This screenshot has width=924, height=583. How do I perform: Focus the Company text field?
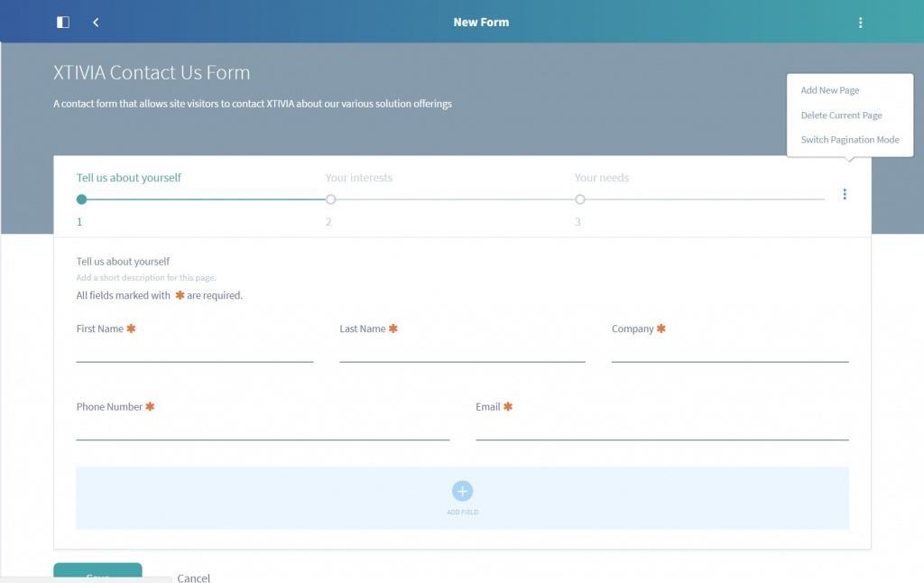coord(729,352)
